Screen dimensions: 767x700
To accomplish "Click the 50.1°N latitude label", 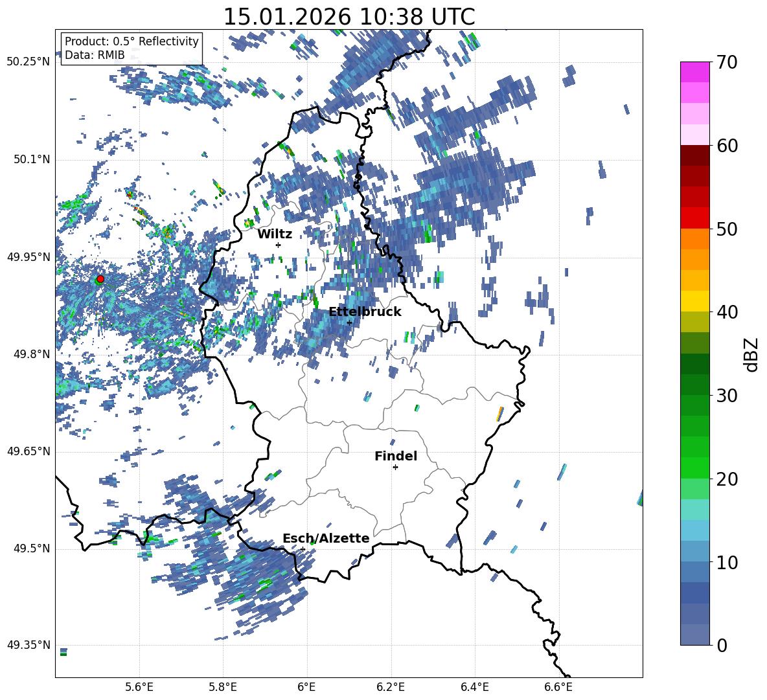I will (x=32, y=159).
